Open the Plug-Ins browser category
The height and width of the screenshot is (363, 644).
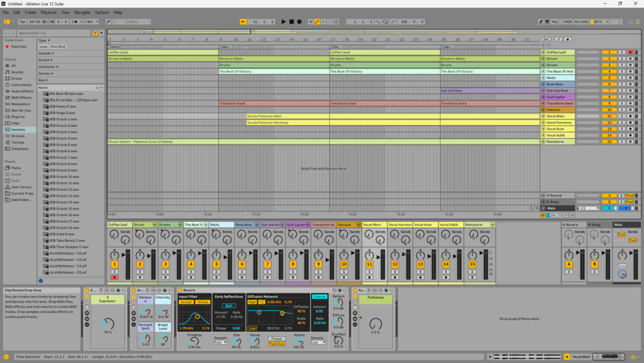tap(18, 117)
